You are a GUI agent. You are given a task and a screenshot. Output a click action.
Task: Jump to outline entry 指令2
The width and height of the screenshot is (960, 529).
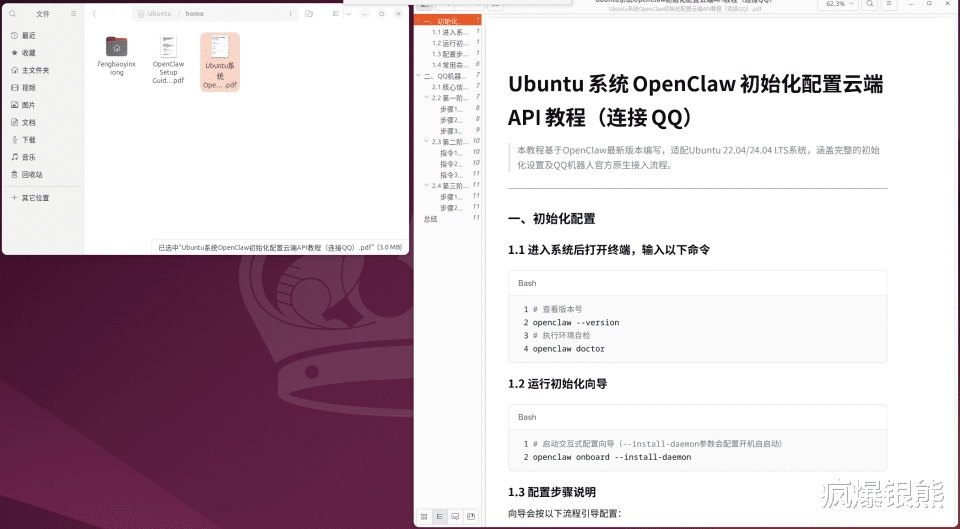pyautogui.click(x=452, y=164)
